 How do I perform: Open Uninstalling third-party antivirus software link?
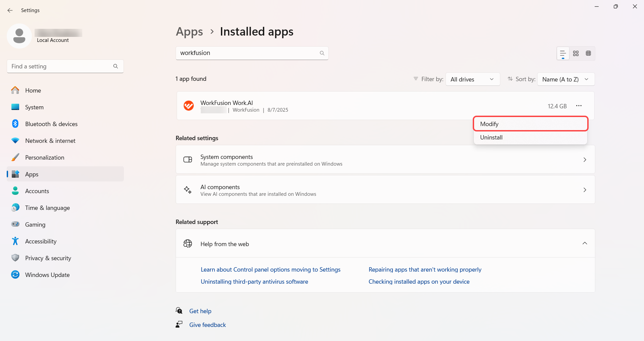tap(255, 282)
